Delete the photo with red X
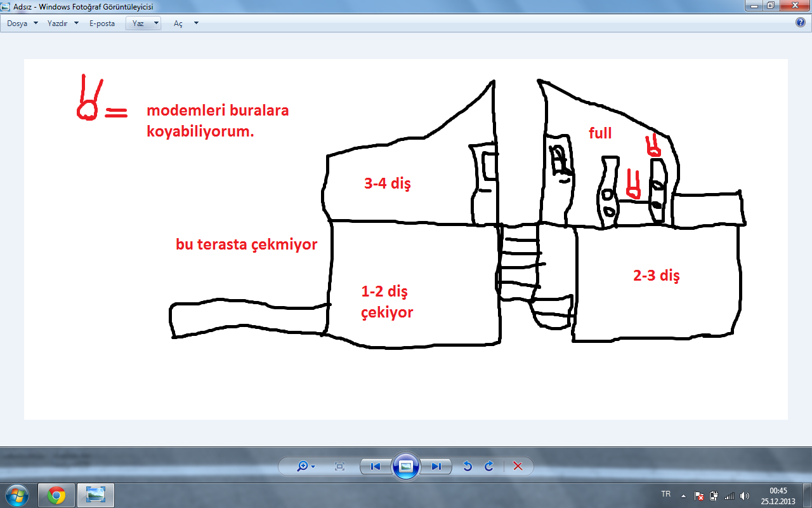 coord(518,466)
